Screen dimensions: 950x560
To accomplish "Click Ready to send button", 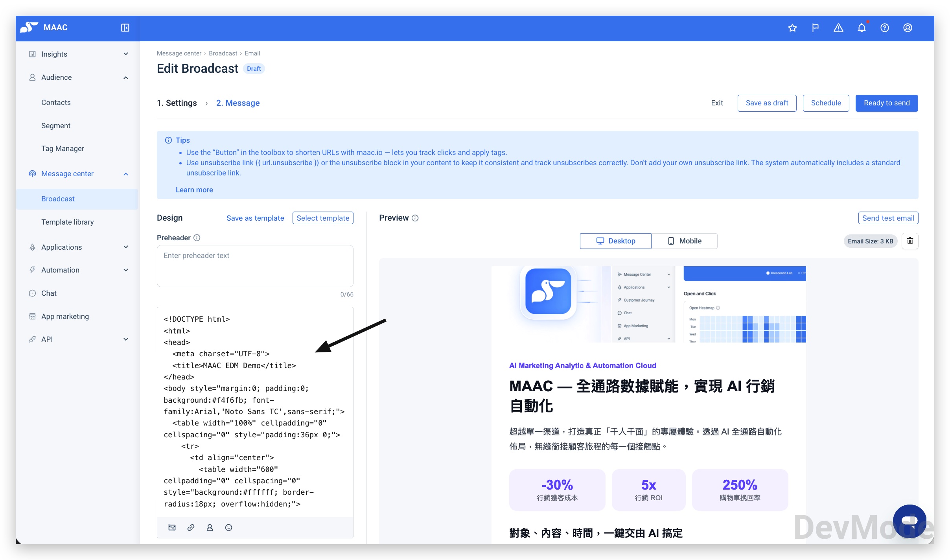I will (887, 103).
